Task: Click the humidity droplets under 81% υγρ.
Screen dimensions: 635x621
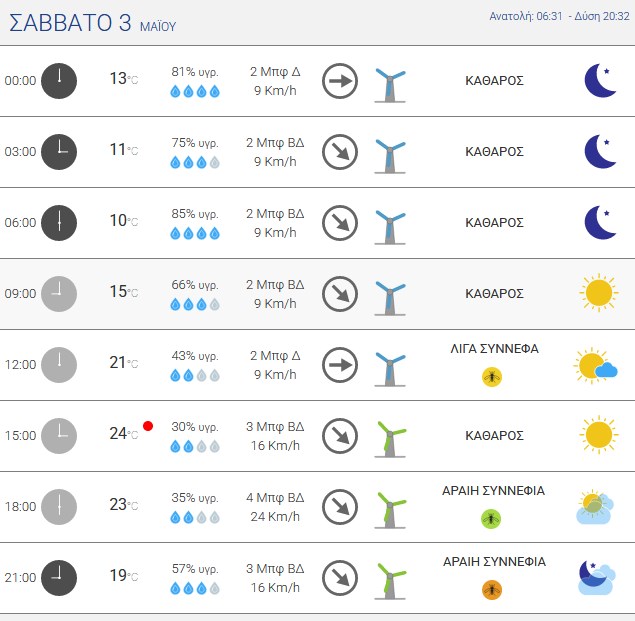Action: [195, 91]
